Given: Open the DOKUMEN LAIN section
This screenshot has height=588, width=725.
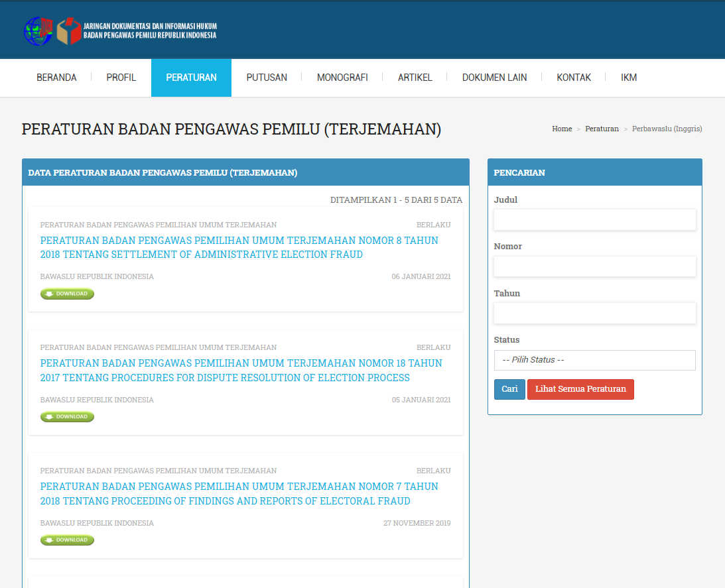Looking at the screenshot, I should click(x=494, y=78).
